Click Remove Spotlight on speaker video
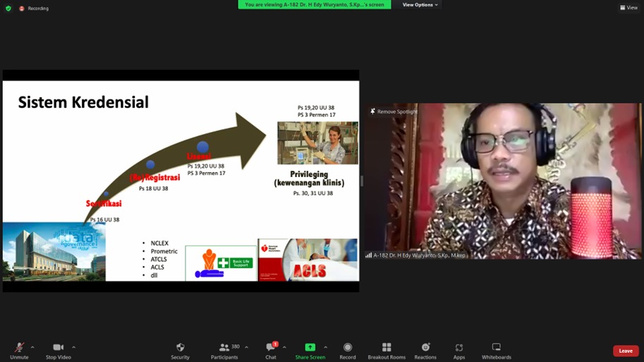The width and height of the screenshot is (644, 362). (394, 111)
